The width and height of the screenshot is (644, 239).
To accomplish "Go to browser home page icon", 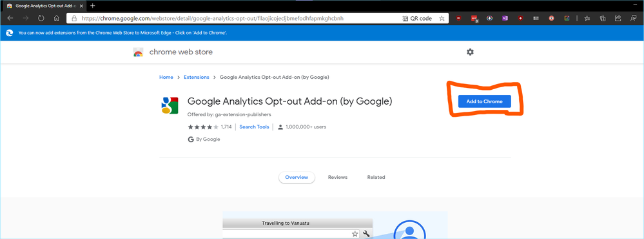I will (x=57, y=18).
